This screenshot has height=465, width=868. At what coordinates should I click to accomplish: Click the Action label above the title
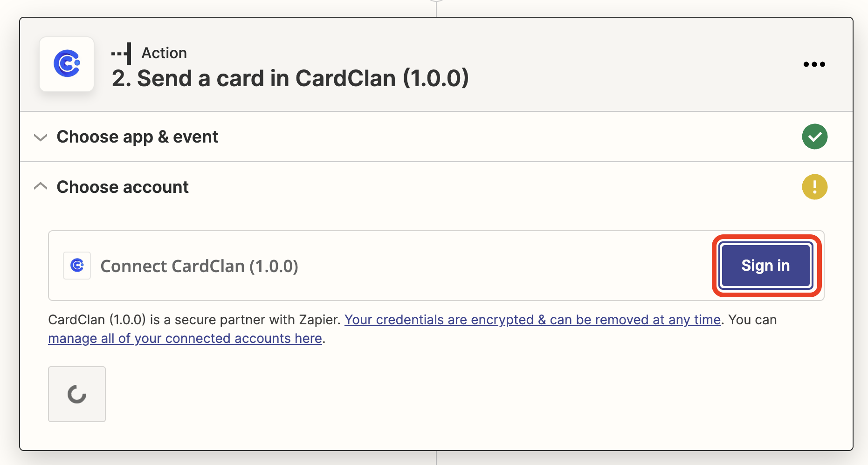164,53
